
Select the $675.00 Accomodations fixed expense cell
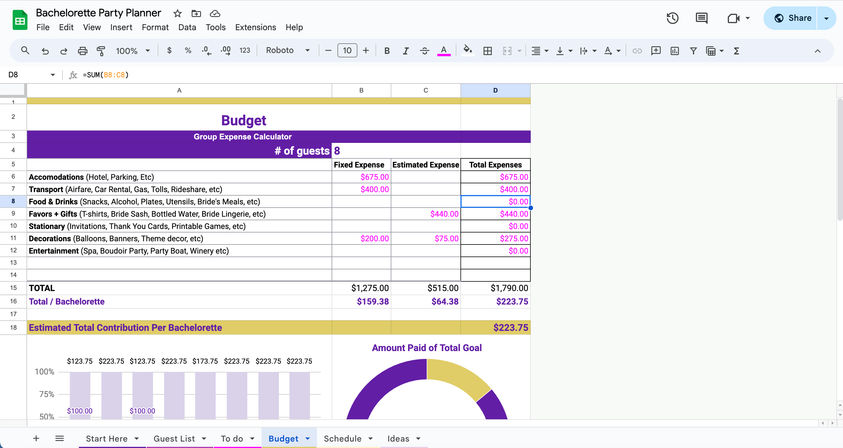pos(361,177)
